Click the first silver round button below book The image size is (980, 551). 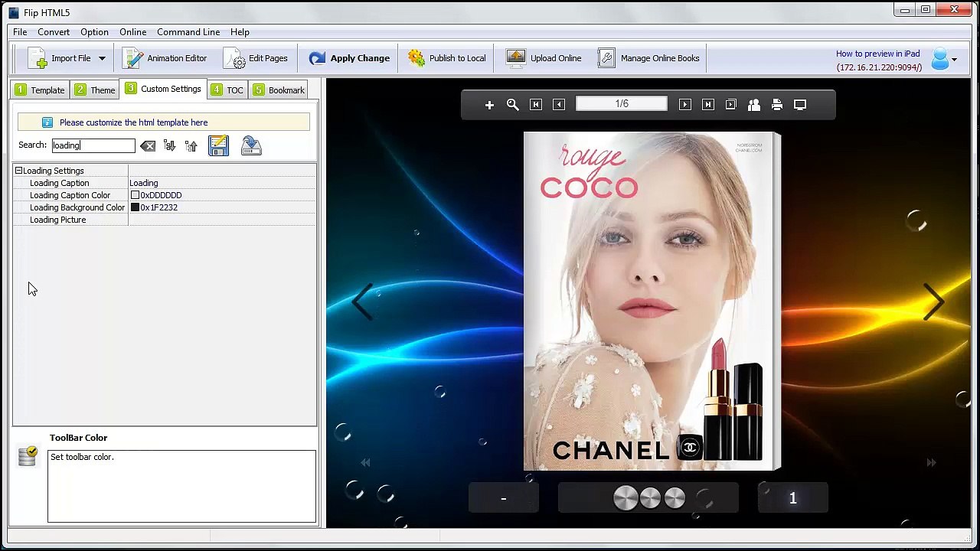(x=626, y=498)
